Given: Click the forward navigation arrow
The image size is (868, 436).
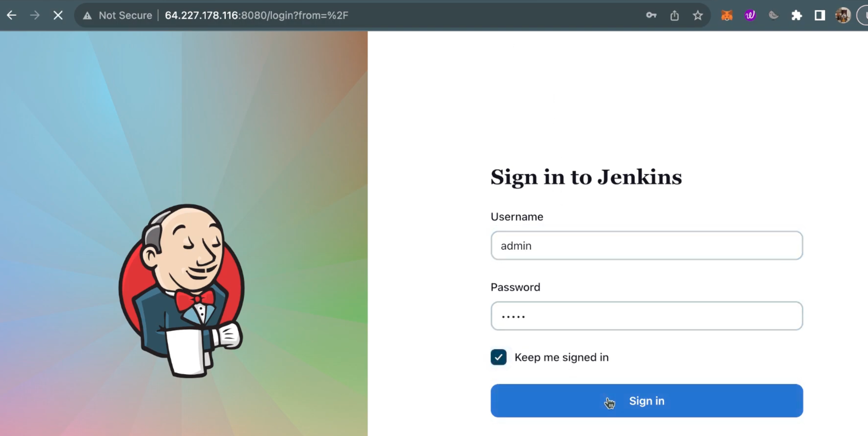Looking at the screenshot, I should tap(35, 15).
